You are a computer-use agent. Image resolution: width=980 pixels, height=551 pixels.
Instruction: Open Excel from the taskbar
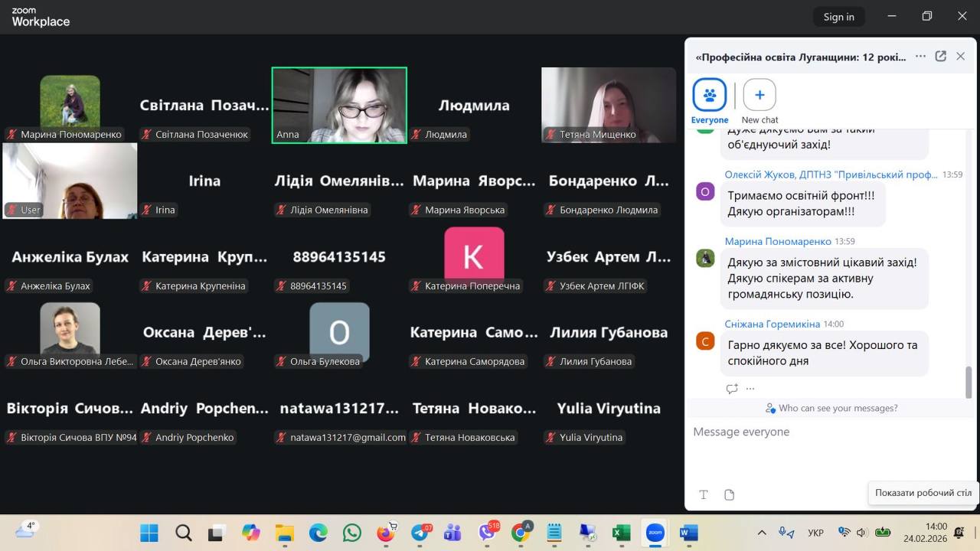click(x=621, y=533)
